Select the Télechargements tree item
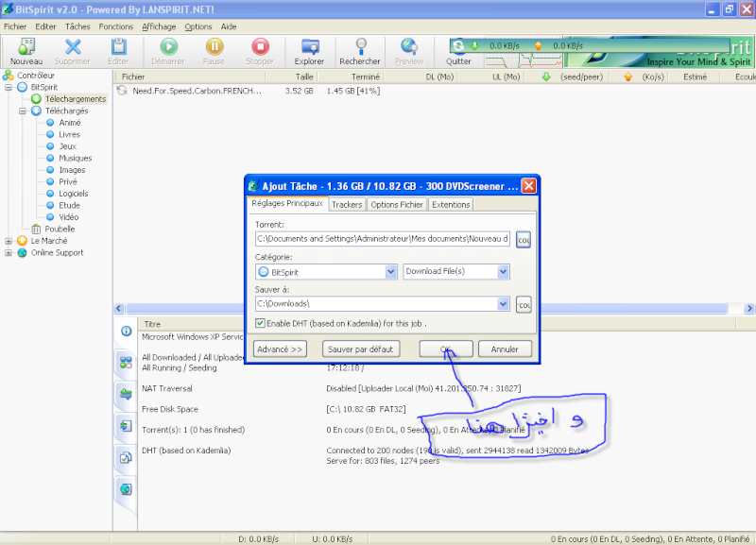The width and height of the screenshot is (756, 545). coord(76,99)
